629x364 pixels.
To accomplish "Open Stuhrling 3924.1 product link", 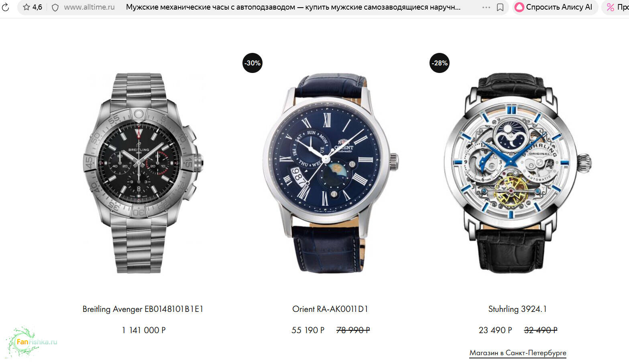I will pyautogui.click(x=517, y=309).
